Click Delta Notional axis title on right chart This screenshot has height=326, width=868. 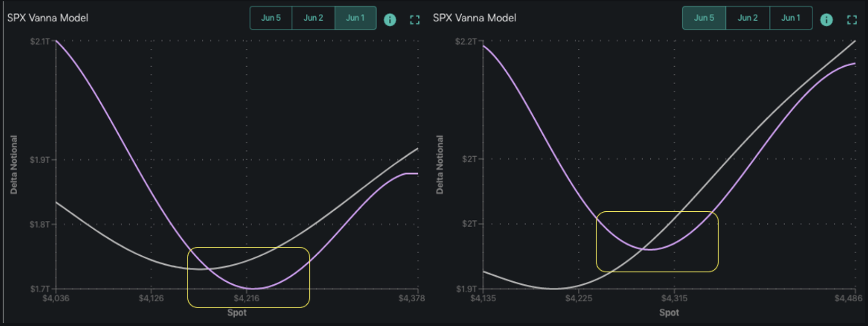tap(439, 165)
